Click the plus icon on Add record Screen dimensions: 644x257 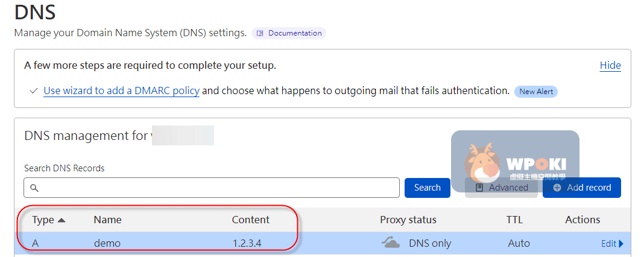coord(557,188)
